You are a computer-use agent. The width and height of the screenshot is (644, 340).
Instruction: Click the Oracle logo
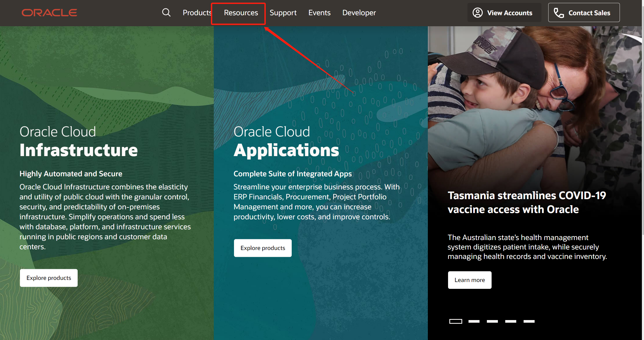(x=49, y=13)
